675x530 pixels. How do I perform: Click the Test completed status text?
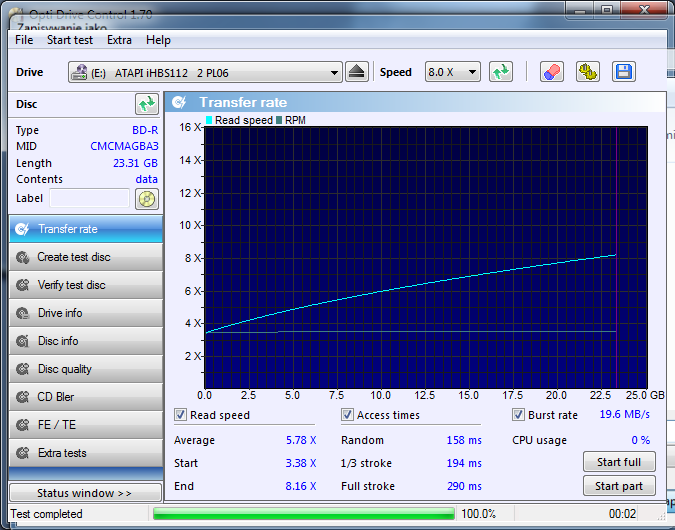click(x=46, y=514)
